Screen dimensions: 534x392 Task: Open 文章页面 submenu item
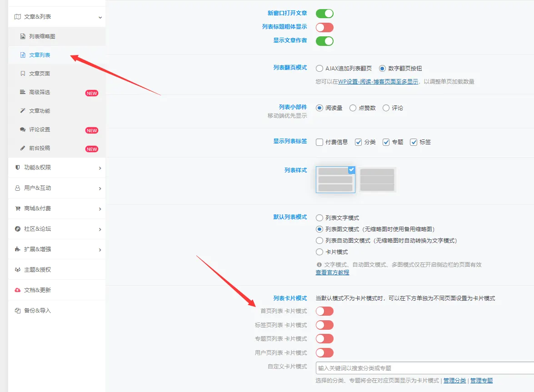57,74
